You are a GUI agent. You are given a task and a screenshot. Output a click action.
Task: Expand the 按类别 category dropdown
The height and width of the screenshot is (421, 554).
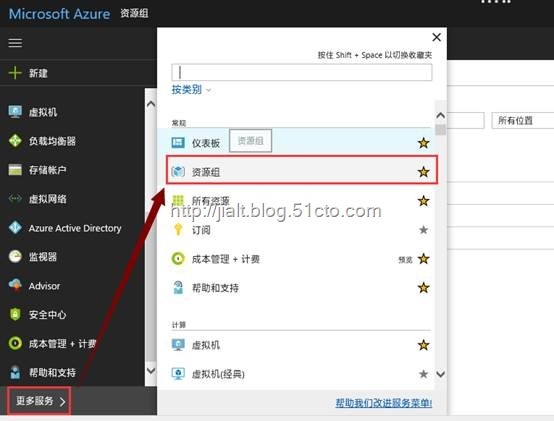(x=191, y=90)
